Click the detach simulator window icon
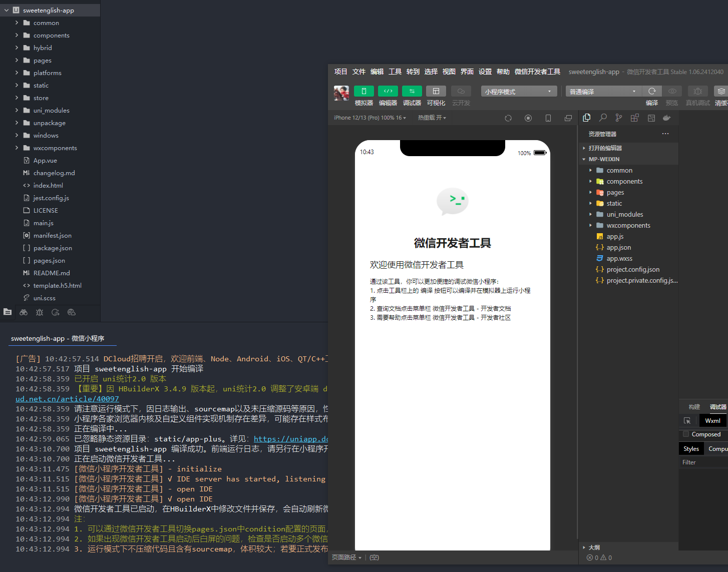Viewport: 728px width, 572px height. [568, 118]
